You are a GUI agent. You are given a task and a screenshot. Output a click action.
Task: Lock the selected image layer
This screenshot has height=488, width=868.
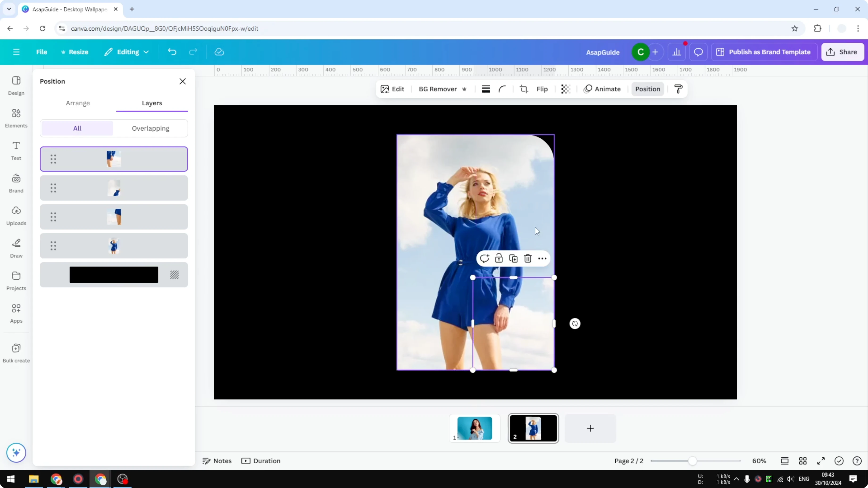[x=499, y=258]
